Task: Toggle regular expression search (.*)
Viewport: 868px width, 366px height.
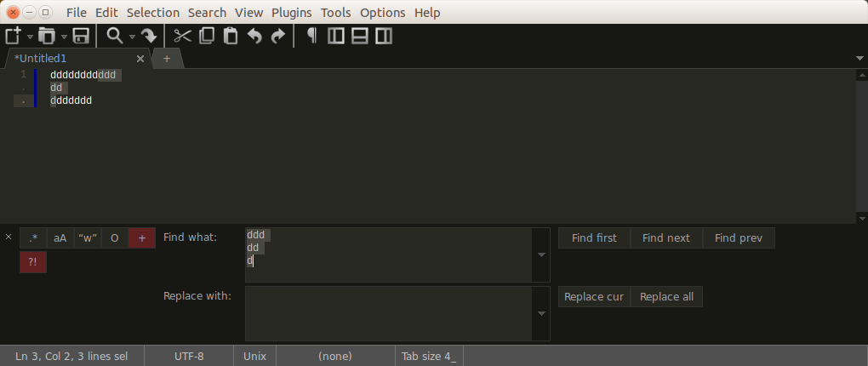Action: click(33, 238)
